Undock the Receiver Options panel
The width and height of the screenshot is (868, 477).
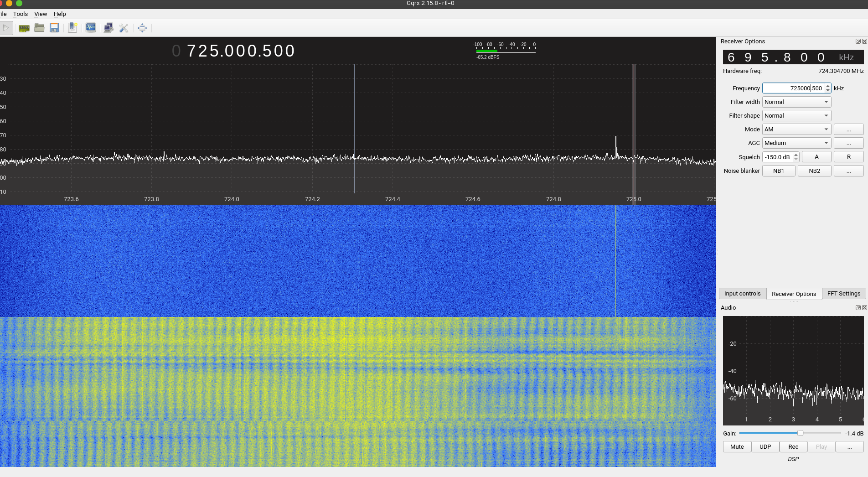coord(858,41)
